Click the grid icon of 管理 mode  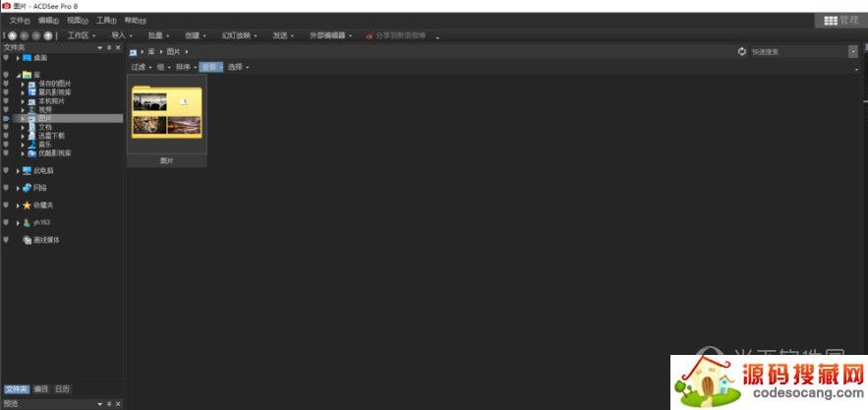(x=831, y=21)
